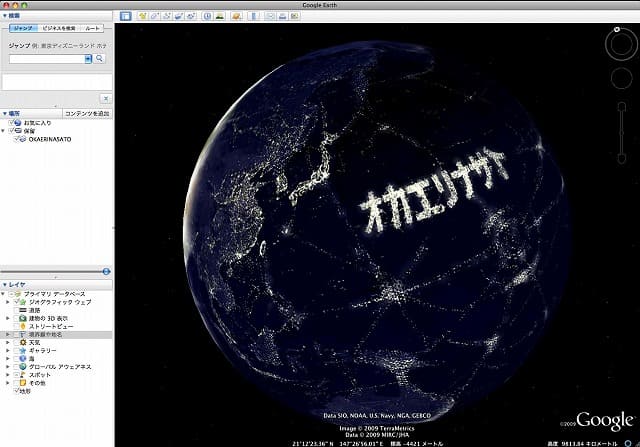Select the ルート directions tab
The height and width of the screenshot is (447, 640).
click(x=92, y=28)
